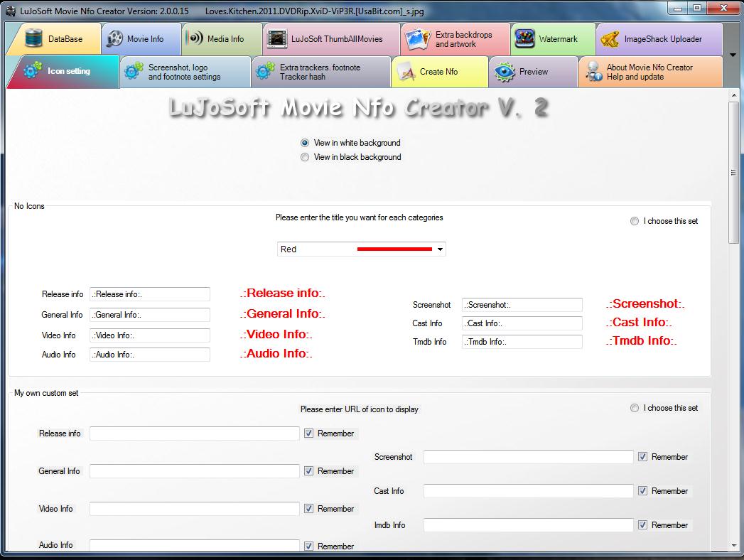Click the red .:Tmdb Info:. preview text
The width and height of the screenshot is (744, 560).
click(642, 340)
